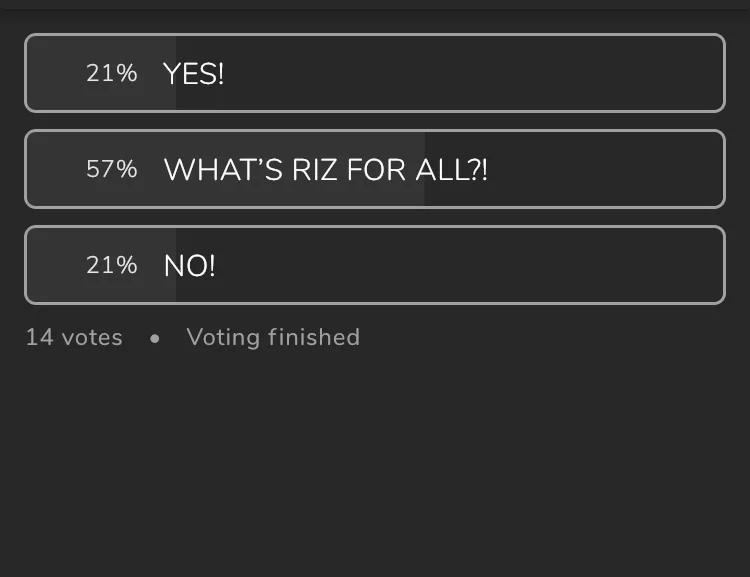The image size is (750, 577).
Task: Click the word votes in the vote count
Action: coord(92,338)
